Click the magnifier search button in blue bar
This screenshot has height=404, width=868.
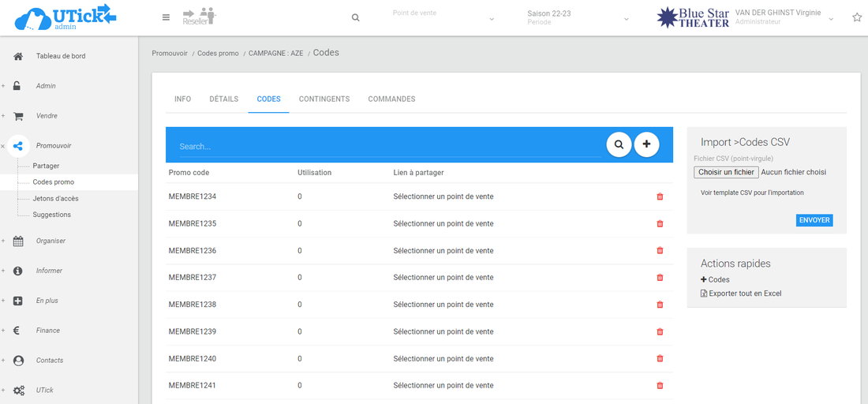coord(619,144)
